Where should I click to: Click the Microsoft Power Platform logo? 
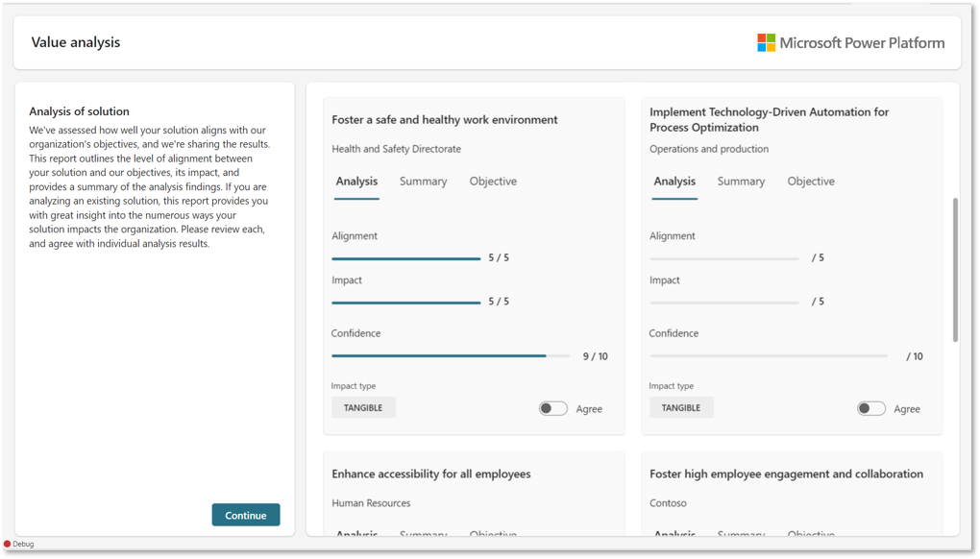pyautogui.click(x=850, y=43)
